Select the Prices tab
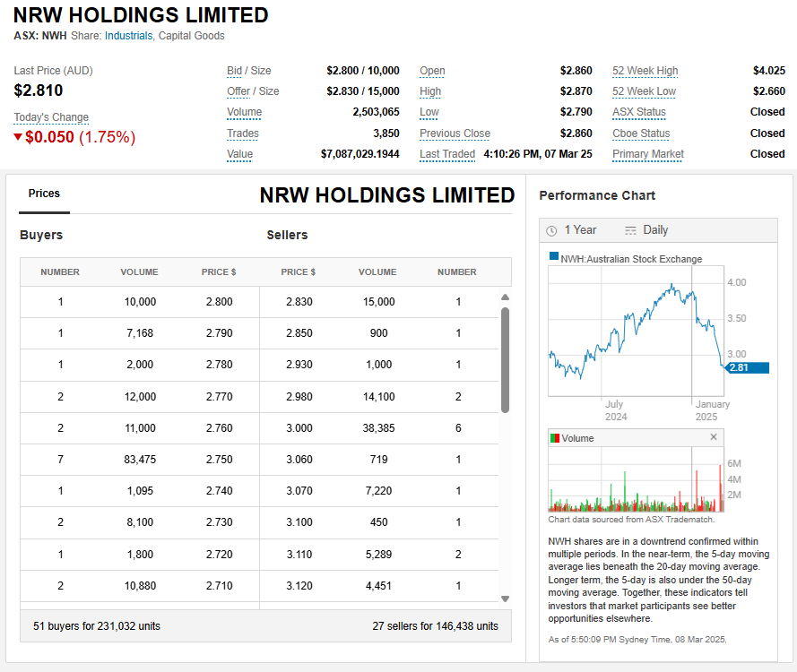Viewport: 797px width, 672px height. [x=44, y=194]
